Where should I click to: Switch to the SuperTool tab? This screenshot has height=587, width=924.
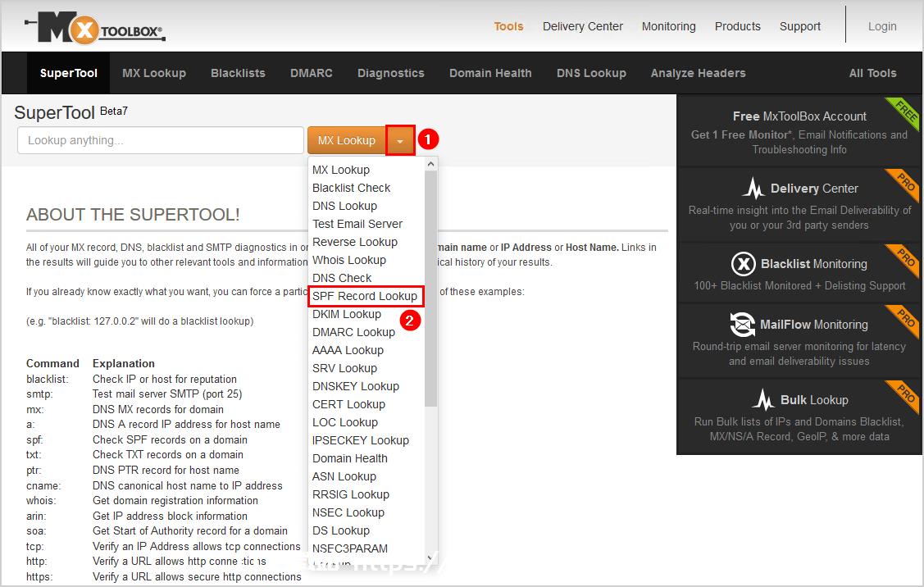pos(68,73)
